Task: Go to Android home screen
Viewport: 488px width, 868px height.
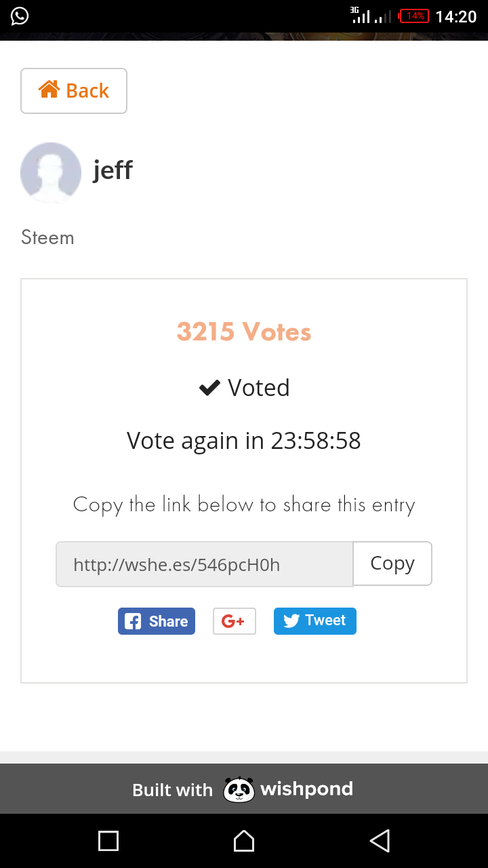Action: [244, 841]
